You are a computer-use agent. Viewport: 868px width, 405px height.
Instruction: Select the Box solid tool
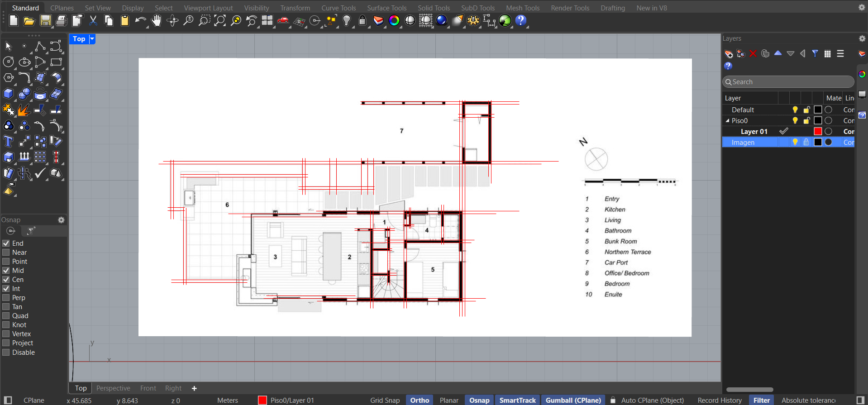(8, 94)
